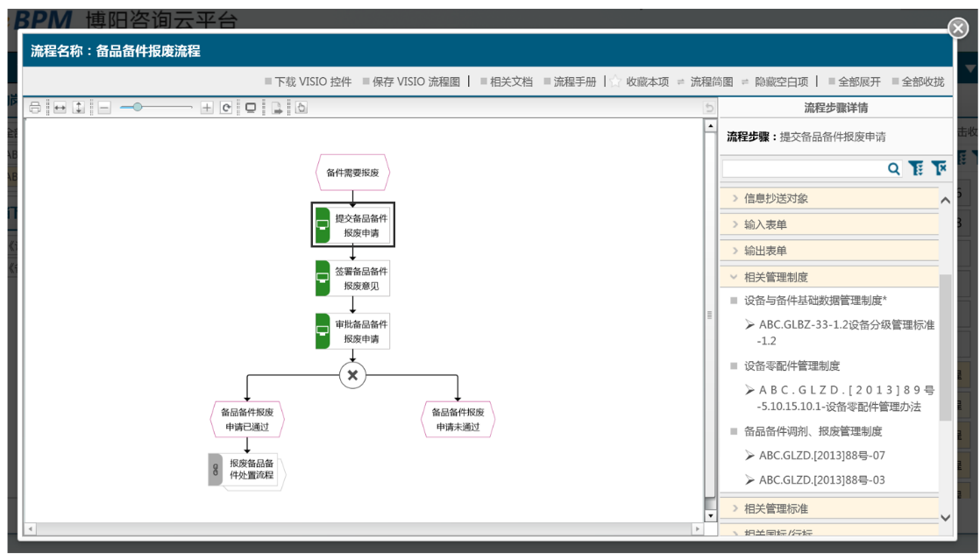
Task: Click the fit-to-height vertical arrows icon
Action: (79, 108)
